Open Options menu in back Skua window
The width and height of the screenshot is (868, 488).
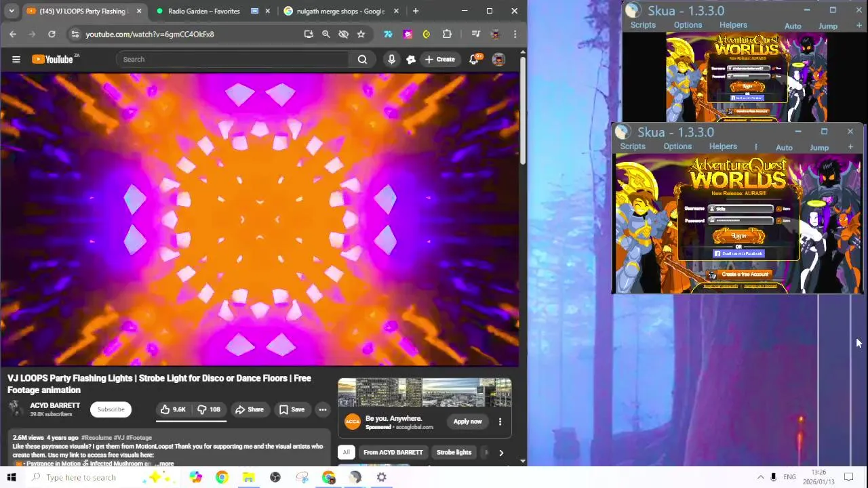[x=688, y=25]
